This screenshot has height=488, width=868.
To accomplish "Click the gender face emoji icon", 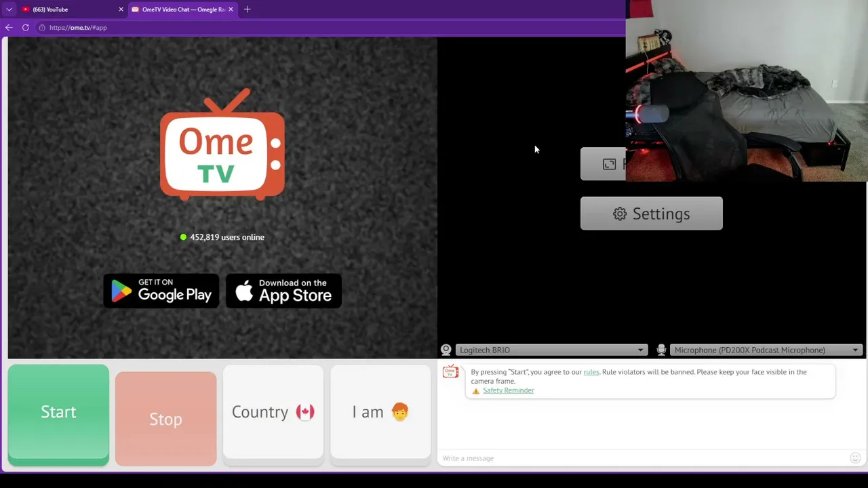I will [x=400, y=411].
